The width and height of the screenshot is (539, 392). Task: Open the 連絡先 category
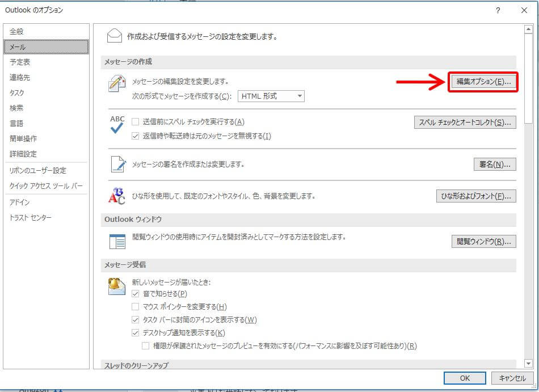pyautogui.click(x=46, y=78)
